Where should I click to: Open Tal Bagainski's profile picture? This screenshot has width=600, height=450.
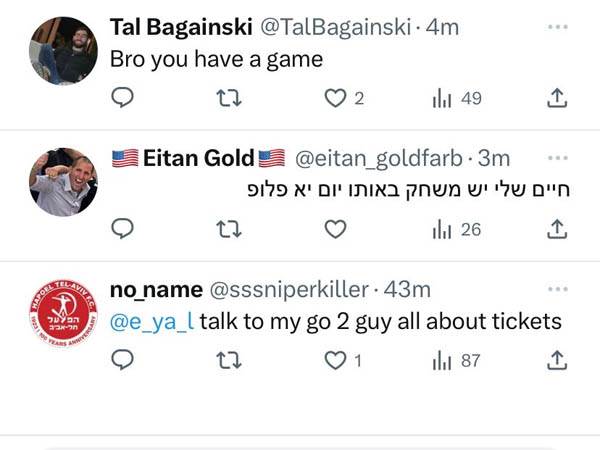[64, 50]
